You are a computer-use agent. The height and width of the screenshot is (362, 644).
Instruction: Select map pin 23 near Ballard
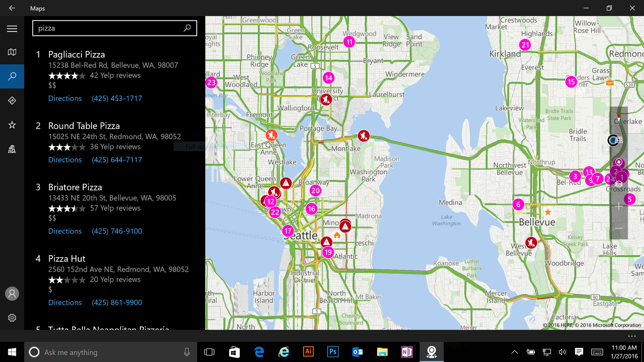211,83
